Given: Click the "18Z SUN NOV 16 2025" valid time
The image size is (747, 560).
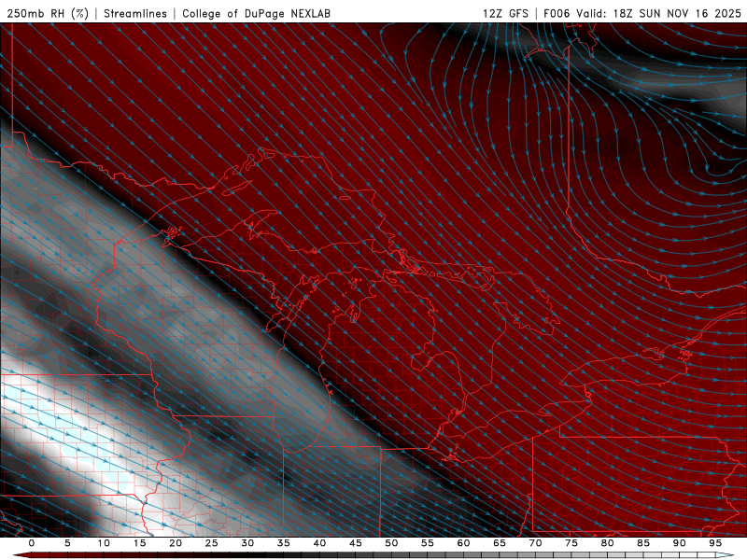Looking at the screenshot, I should tap(677, 13).
